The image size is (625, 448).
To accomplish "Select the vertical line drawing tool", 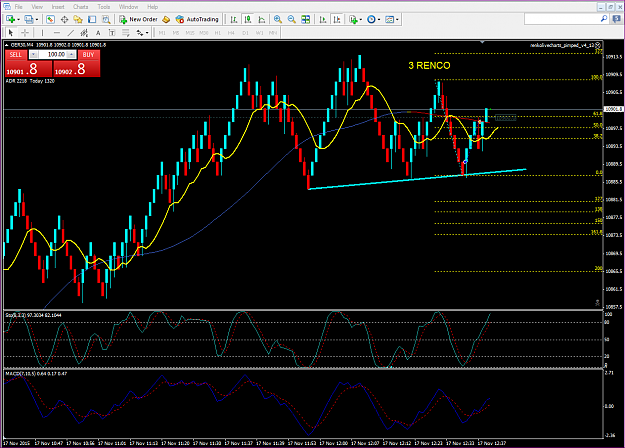I will pyautogui.click(x=42, y=33).
